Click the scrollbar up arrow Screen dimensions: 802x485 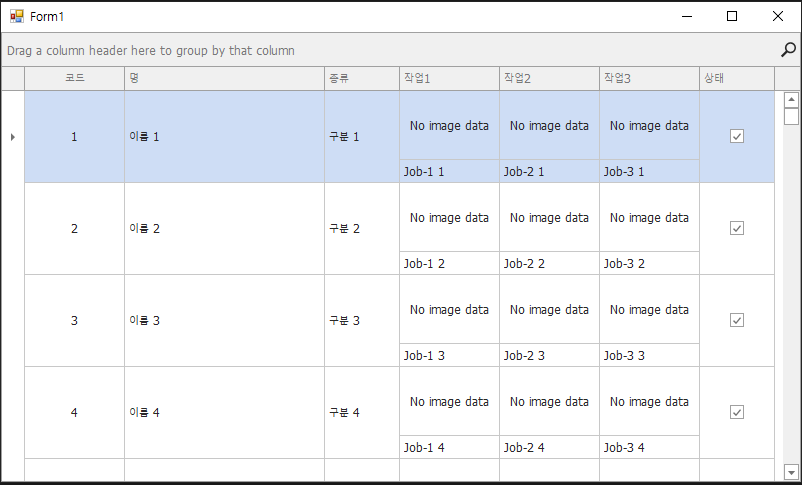[x=791, y=100]
